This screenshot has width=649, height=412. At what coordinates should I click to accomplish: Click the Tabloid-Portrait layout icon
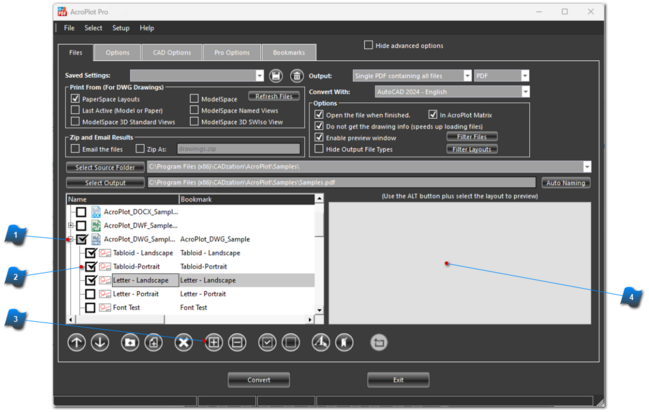106,267
